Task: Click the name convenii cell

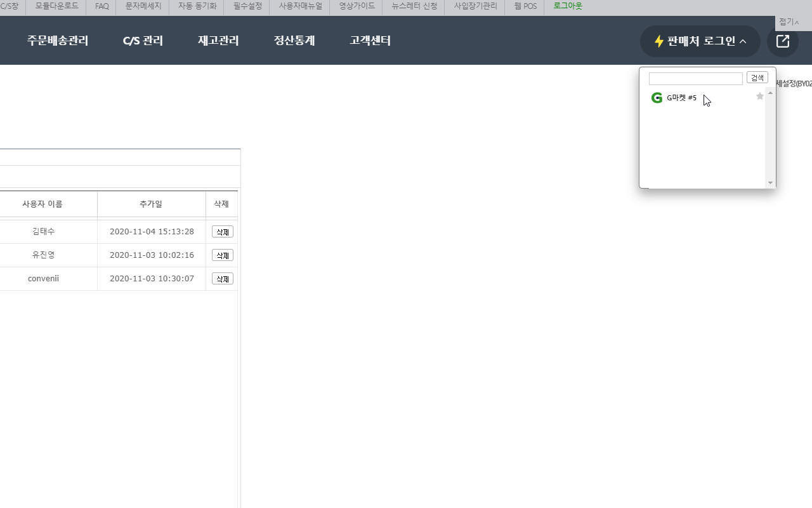Action: [43, 279]
